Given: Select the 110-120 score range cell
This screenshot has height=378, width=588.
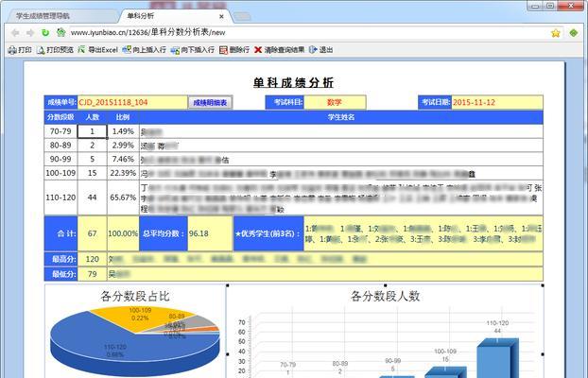Looking at the screenshot, I should coord(61,198).
